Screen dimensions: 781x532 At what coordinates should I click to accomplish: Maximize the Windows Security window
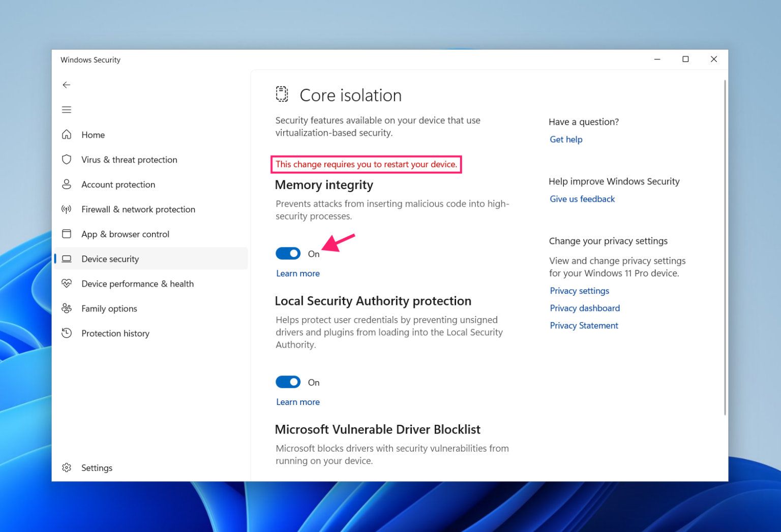[x=685, y=59]
